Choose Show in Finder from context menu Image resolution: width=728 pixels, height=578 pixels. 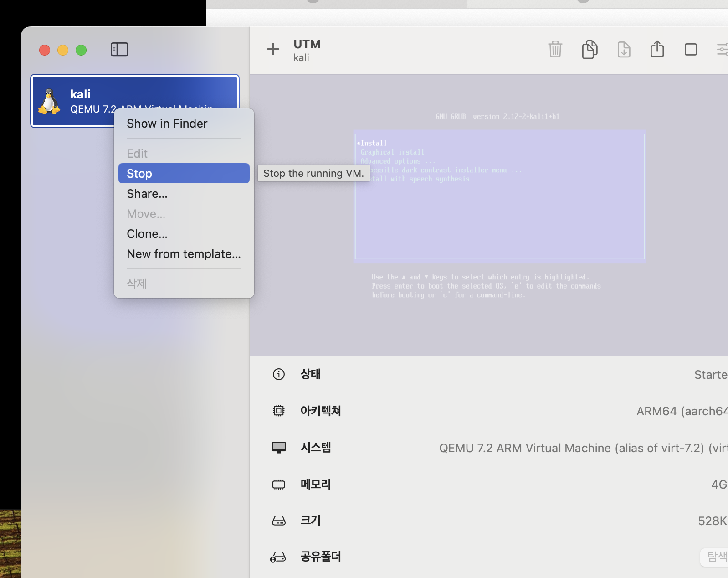tap(184, 124)
